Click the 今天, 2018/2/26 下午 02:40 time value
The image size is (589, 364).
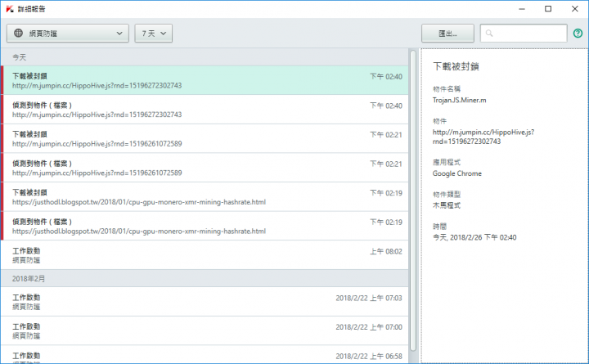474,237
